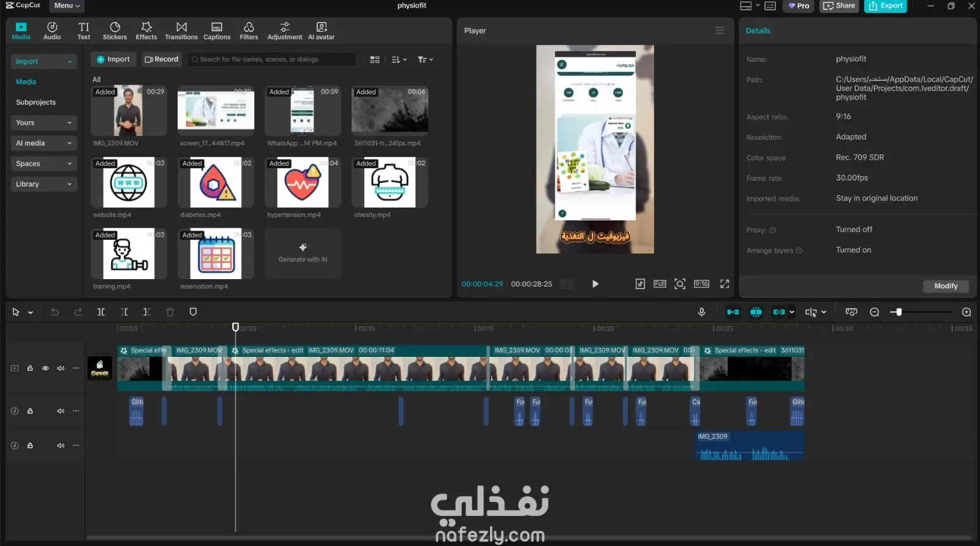Click the trash Delete icon in timeline toolbar
980x546 pixels.
[x=170, y=312]
